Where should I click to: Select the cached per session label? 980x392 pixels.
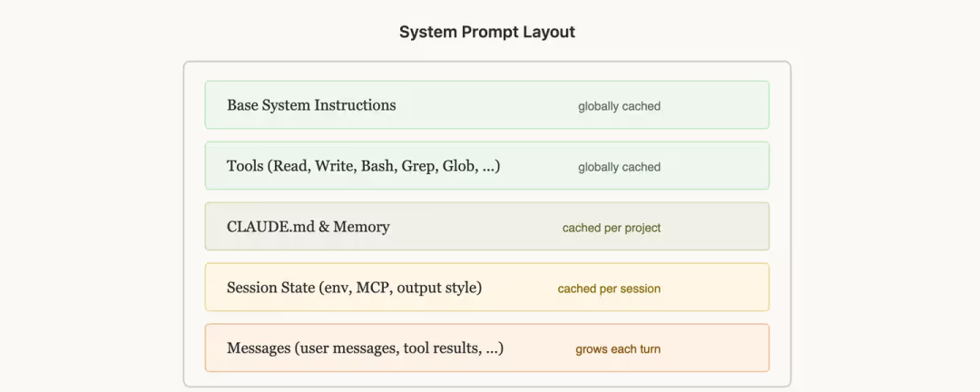[x=609, y=289]
